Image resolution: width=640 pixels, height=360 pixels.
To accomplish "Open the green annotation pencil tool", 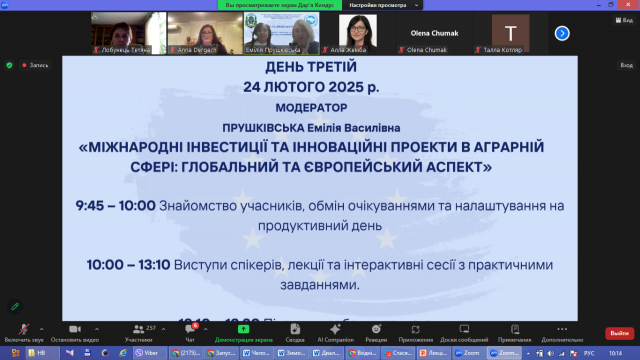I will tap(15, 306).
